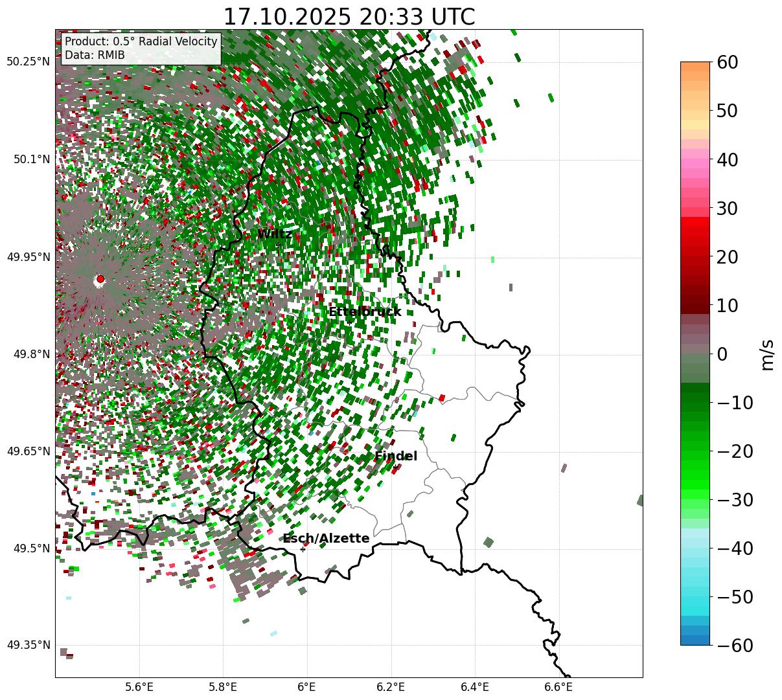The height and width of the screenshot is (700, 782).
Task: Click the colorbar value −50
Action: point(735,596)
